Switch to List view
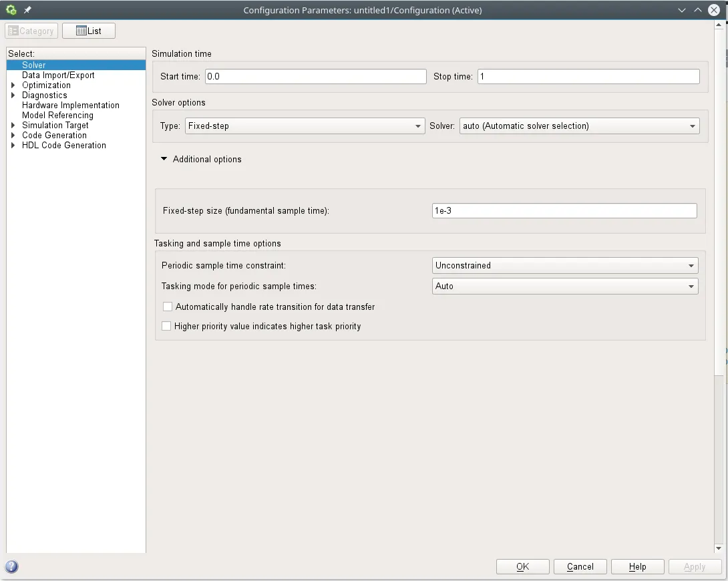The image size is (728, 581). pyautogui.click(x=89, y=31)
